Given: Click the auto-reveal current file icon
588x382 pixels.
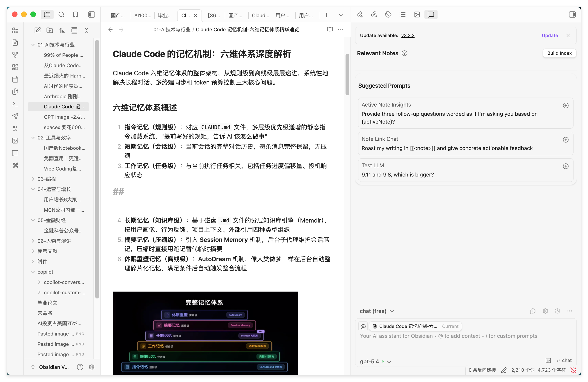Looking at the screenshot, I should 74,30.
